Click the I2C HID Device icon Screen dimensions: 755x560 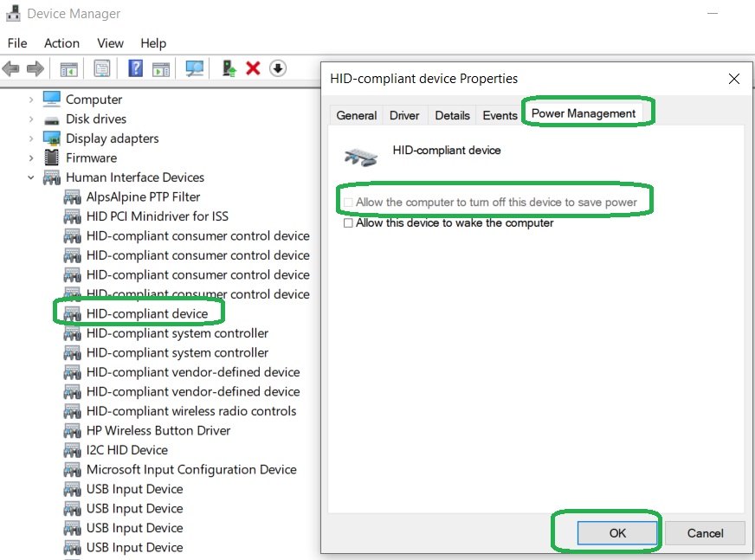pyautogui.click(x=72, y=450)
